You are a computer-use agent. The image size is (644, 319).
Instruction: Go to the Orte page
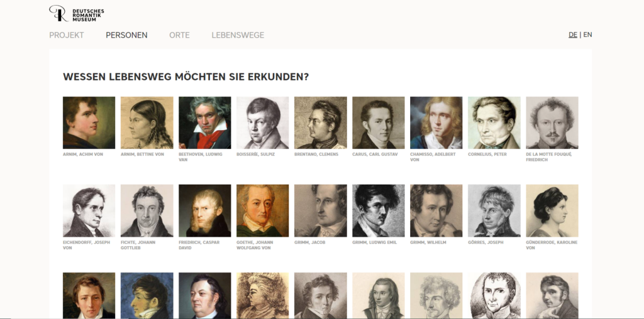click(179, 35)
